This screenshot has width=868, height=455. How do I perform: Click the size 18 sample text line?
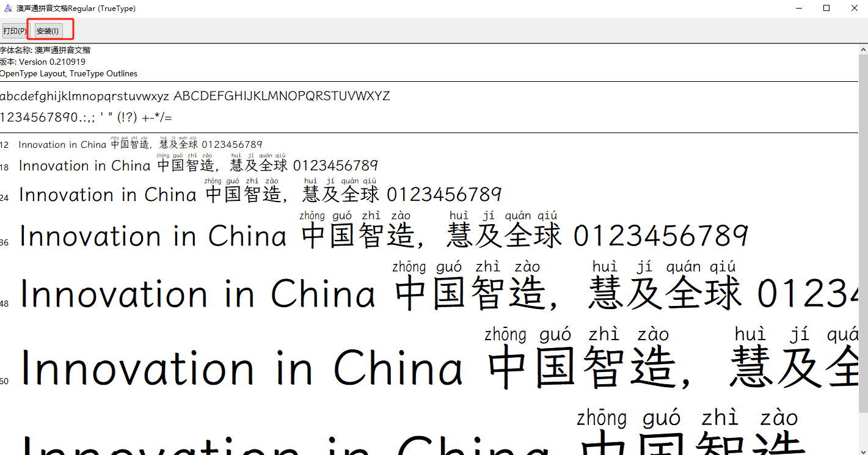pyautogui.click(x=199, y=163)
